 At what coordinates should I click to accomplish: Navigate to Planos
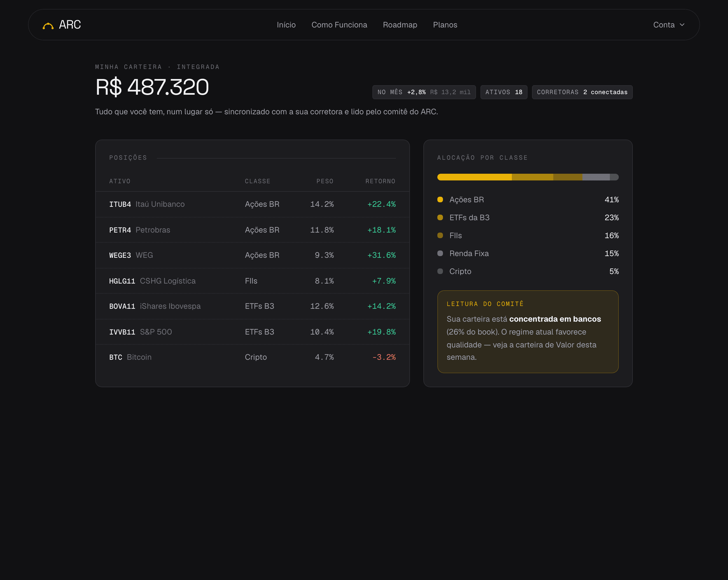445,25
